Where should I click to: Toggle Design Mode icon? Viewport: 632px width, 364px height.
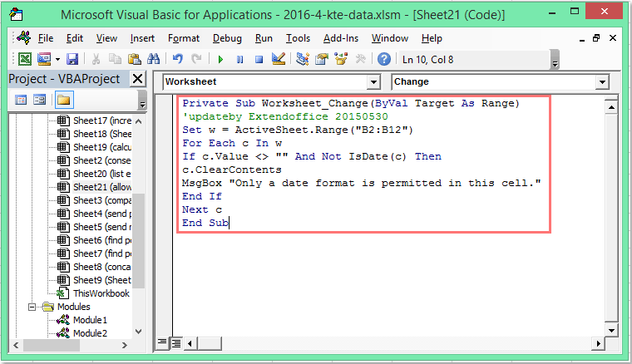[x=279, y=59]
